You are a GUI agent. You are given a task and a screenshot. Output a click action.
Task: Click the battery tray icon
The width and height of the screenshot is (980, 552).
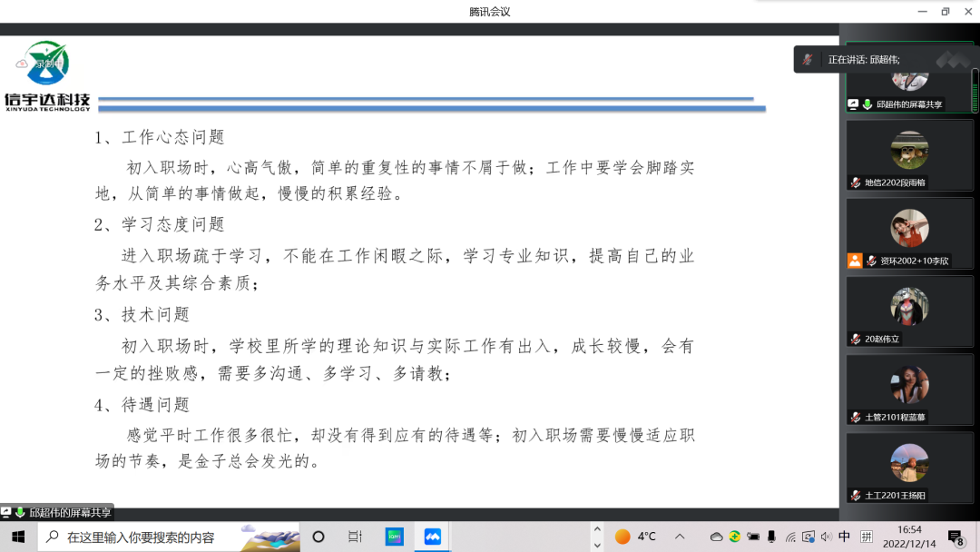coord(753,537)
